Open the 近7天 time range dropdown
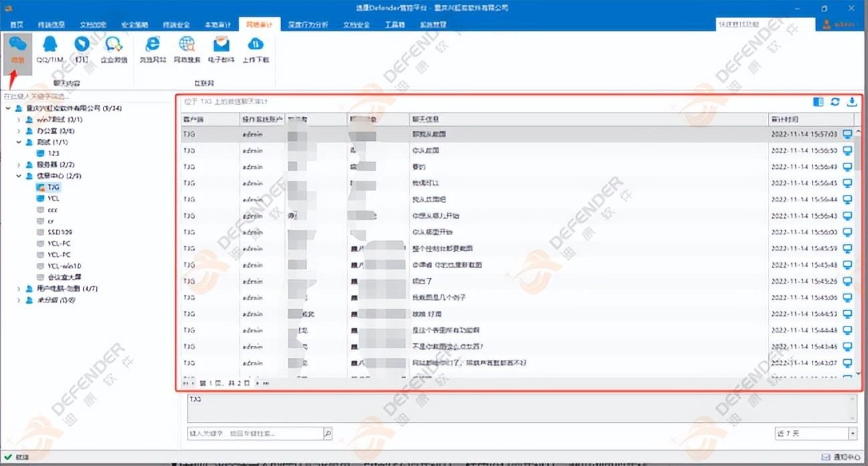The width and height of the screenshot is (868, 466). (853, 433)
